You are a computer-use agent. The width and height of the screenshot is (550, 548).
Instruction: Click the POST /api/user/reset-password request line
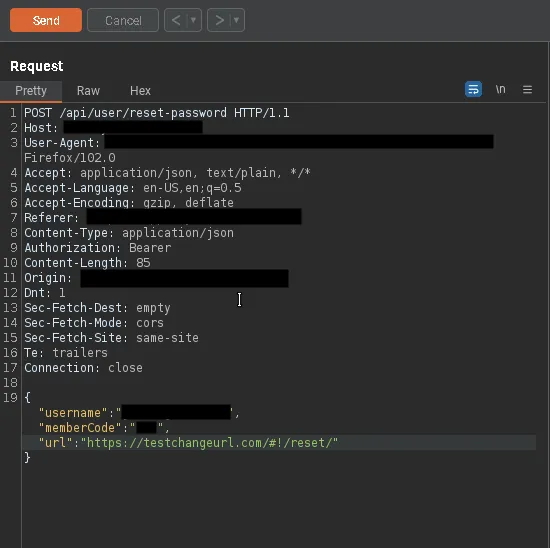coord(157,113)
